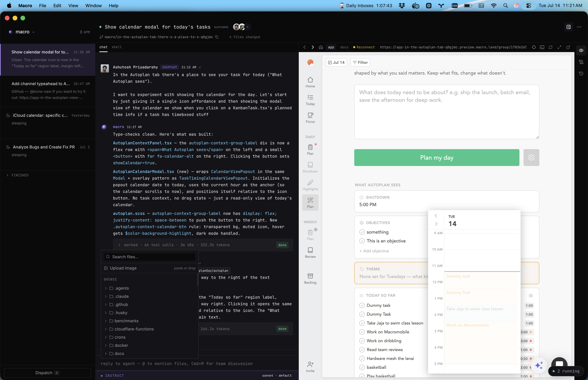This screenshot has height=380, width=588.
Task: Toggle the eye preview visibility
Action: 581,50
